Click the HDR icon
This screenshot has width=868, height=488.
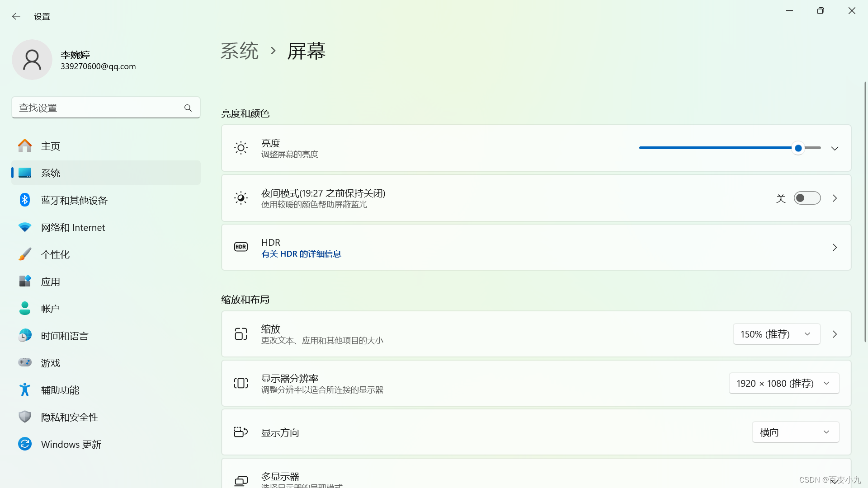(x=241, y=247)
